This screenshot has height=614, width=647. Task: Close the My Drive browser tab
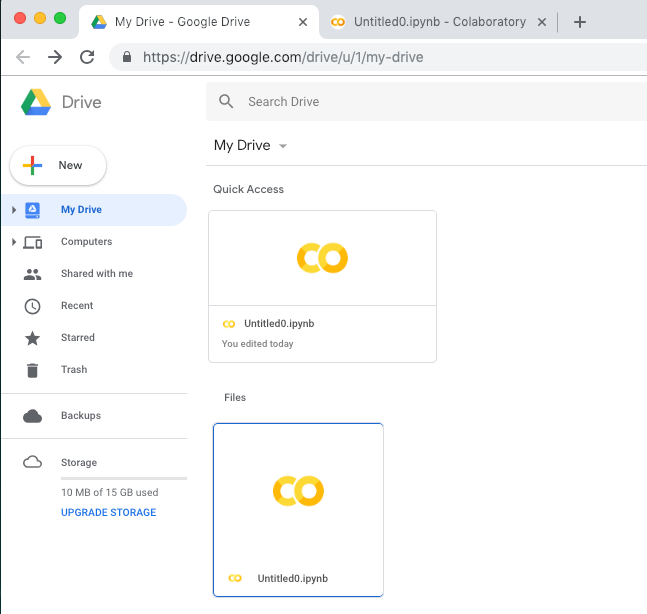click(x=303, y=22)
